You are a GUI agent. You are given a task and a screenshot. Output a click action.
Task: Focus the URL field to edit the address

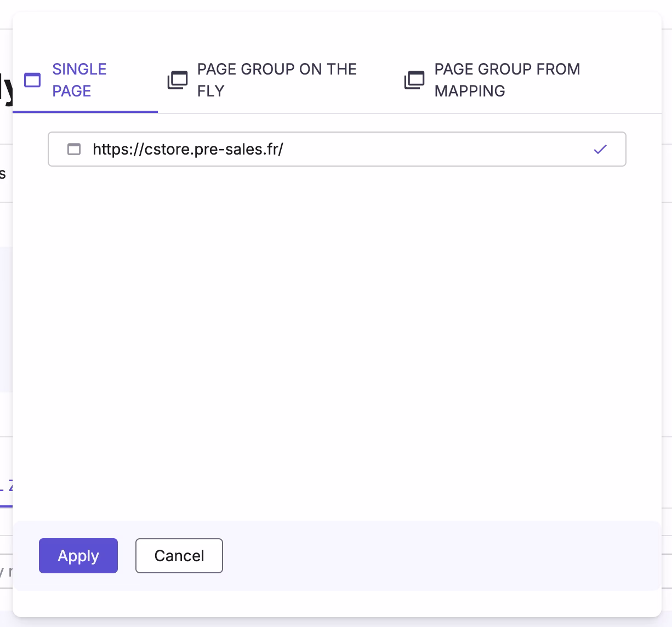(x=329, y=149)
